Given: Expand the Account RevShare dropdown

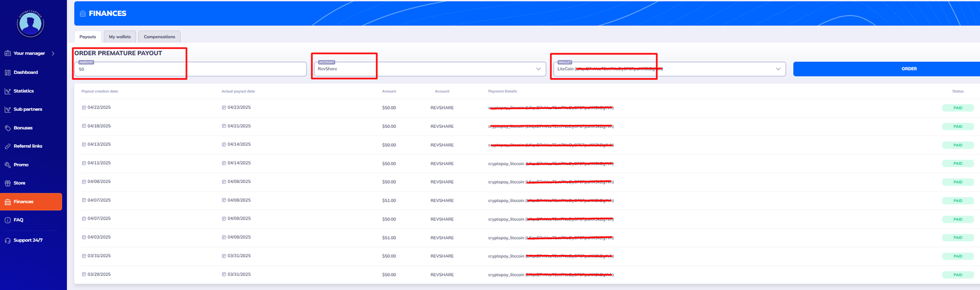Looking at the screenshot, I should pyautogui.click(x=538, y=69).
